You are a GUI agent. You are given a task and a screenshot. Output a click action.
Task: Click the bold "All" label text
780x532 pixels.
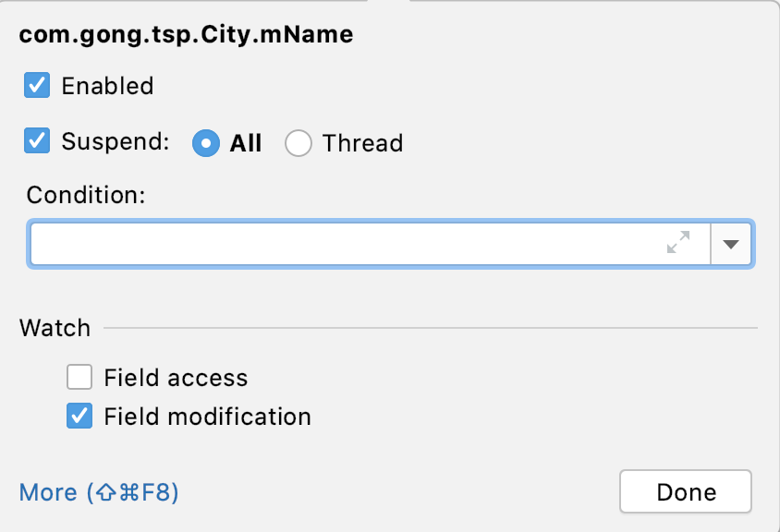point(245,143)
